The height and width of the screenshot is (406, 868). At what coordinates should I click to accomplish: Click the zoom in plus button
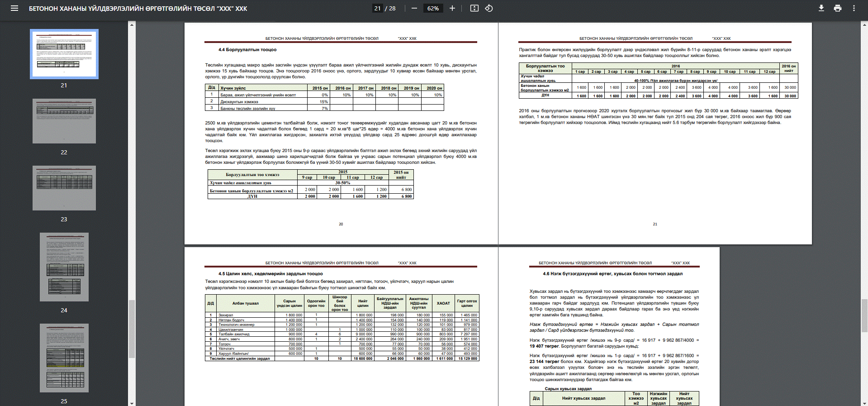452,8
